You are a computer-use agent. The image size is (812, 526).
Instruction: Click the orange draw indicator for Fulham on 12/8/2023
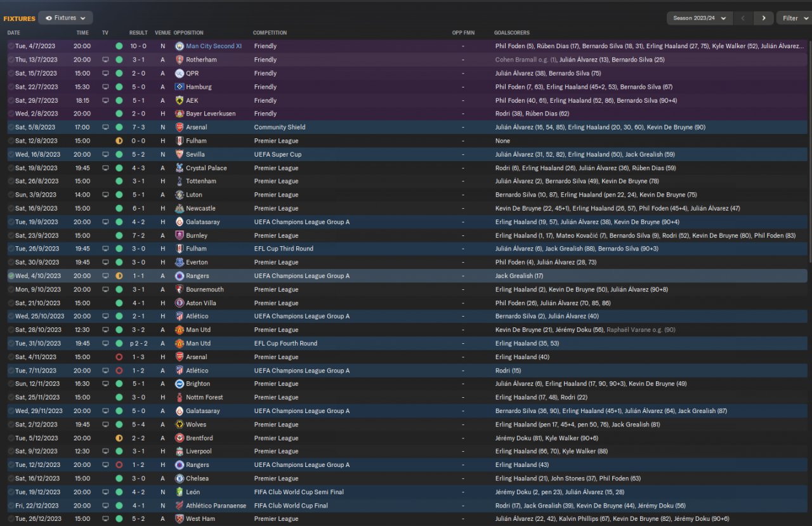pos(119,141)
